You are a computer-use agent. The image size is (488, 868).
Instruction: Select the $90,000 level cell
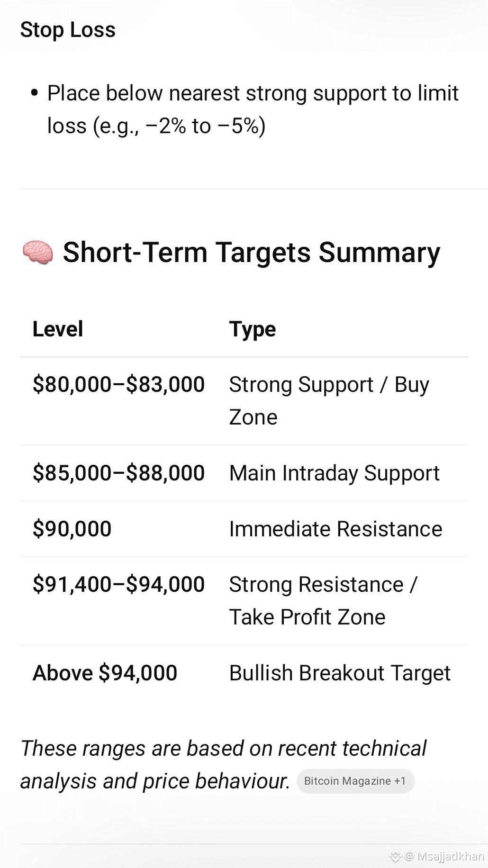click(72, 529)
